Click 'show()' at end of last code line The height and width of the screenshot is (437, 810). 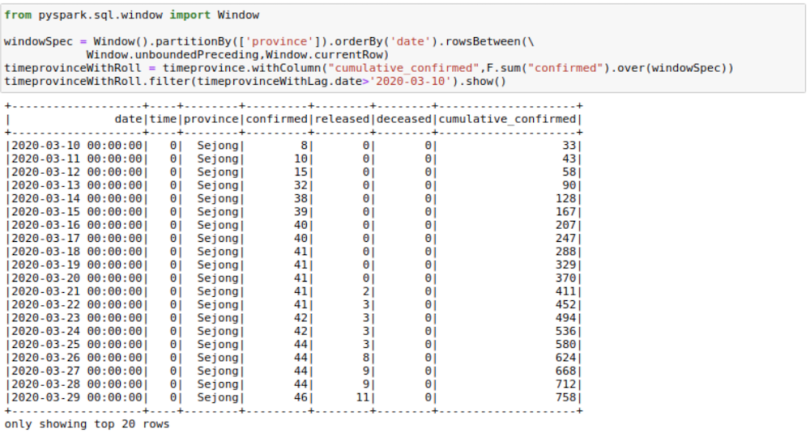tap(486, 82)
